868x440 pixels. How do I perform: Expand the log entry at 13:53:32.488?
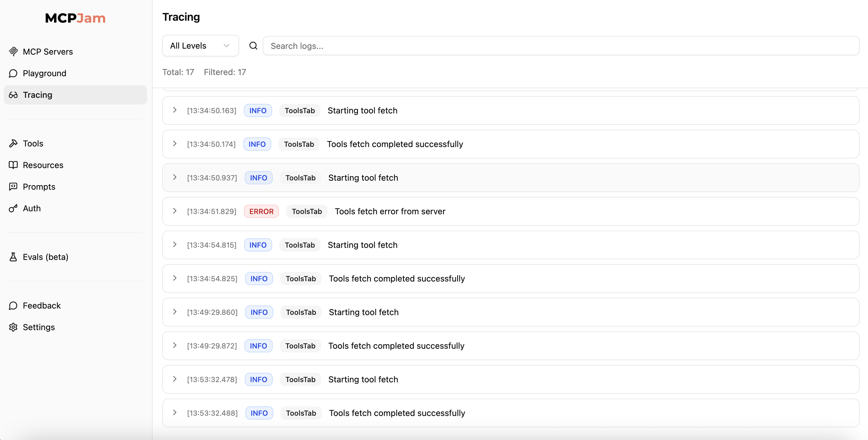click(175, 413)
